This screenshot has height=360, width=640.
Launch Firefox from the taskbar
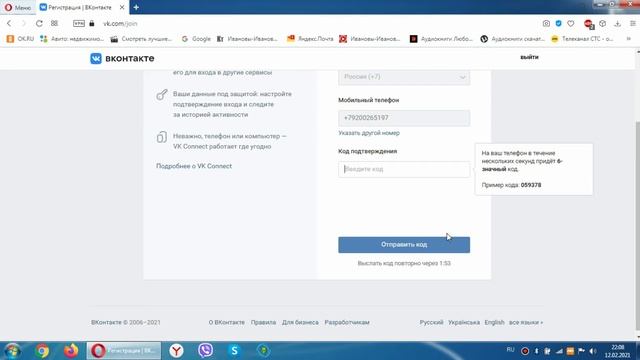[71, 351]
